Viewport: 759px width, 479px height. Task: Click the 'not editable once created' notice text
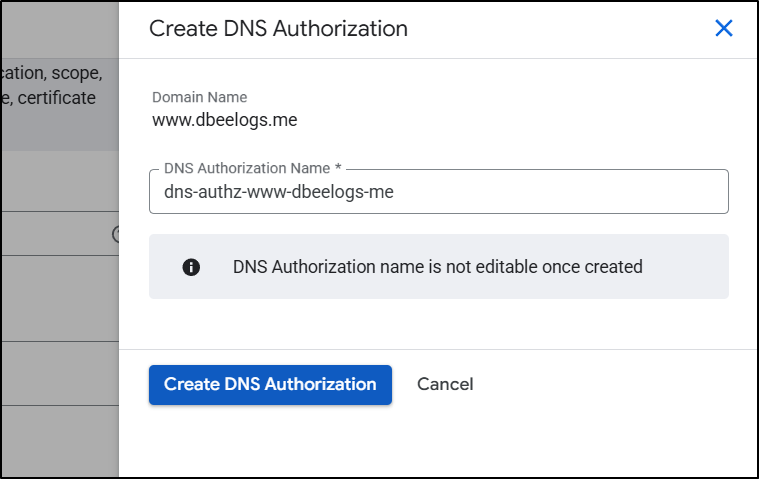click(x=437, y=267)
